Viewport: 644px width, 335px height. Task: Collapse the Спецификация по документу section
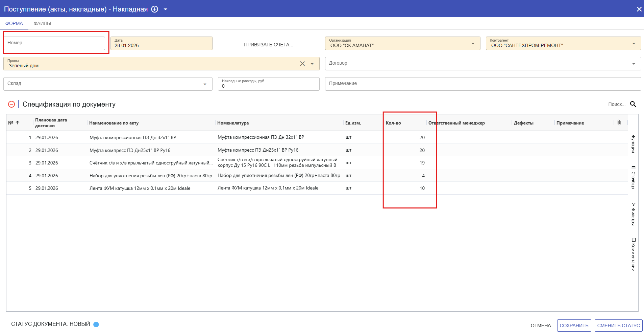11,104
